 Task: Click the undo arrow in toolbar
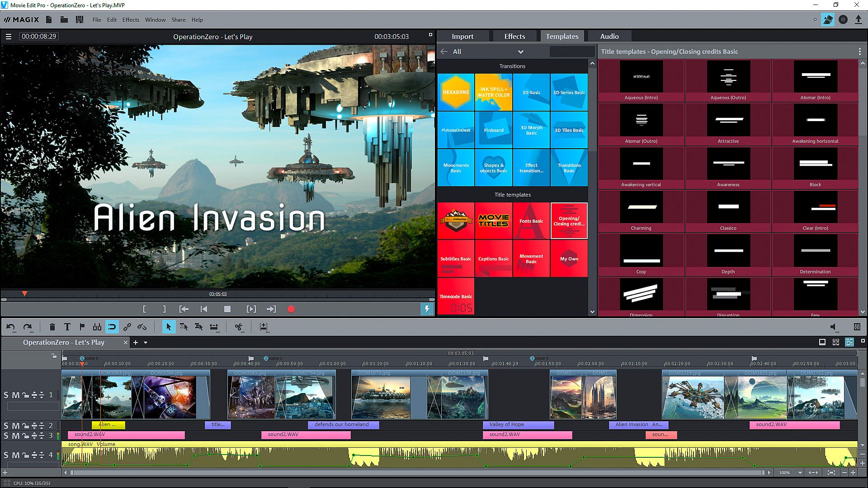tap(11, 327)
